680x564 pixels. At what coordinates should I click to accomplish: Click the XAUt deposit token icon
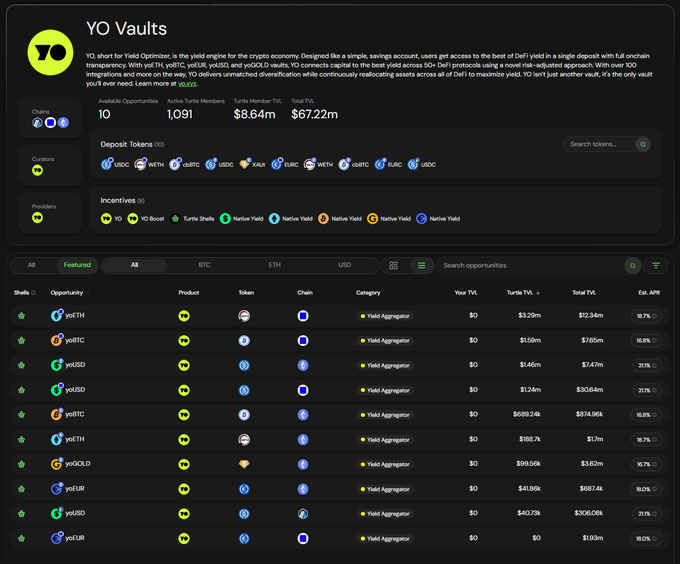[244, 164]
